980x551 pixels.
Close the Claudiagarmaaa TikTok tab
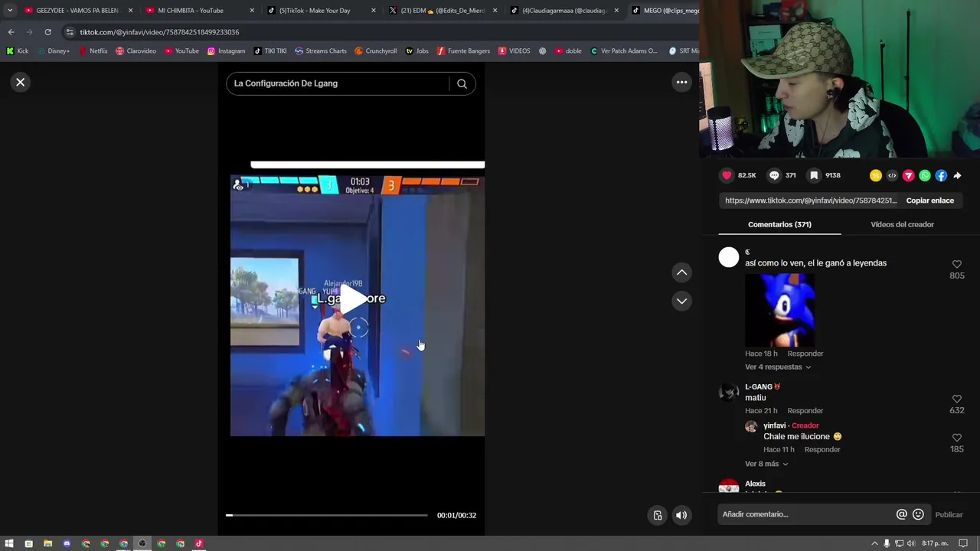tap(616, 11)
